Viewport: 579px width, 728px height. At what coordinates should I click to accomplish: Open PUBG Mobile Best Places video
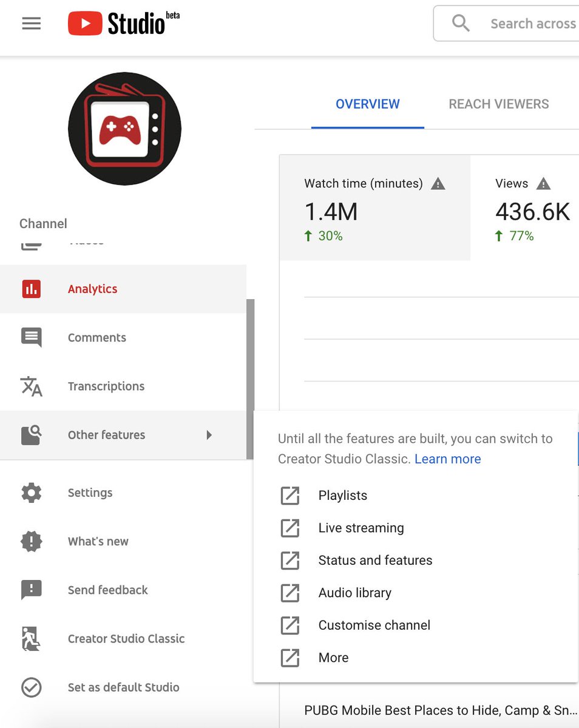tap(441, 710)
